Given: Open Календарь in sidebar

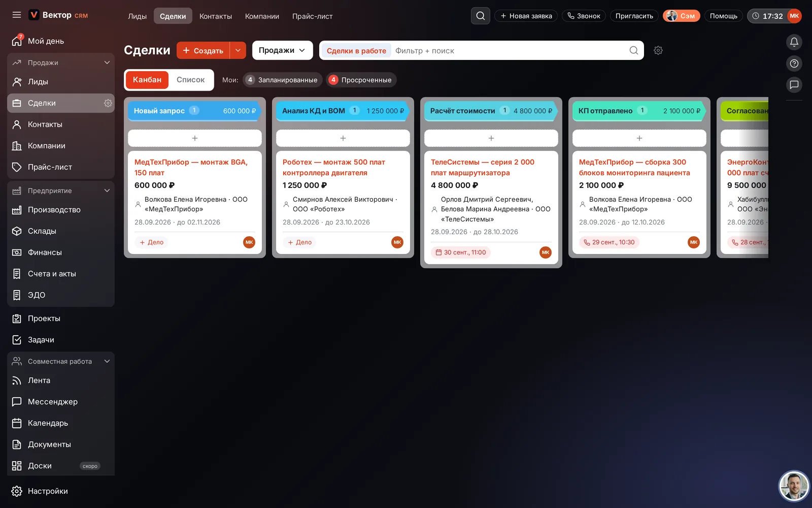Looking at the screenshot, I should [61, 423].
